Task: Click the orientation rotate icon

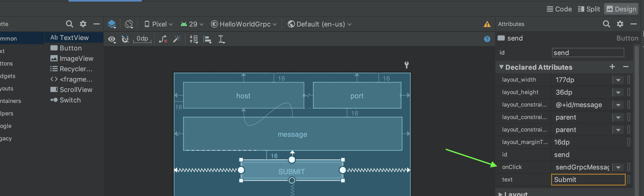Action: pos(129,24)
